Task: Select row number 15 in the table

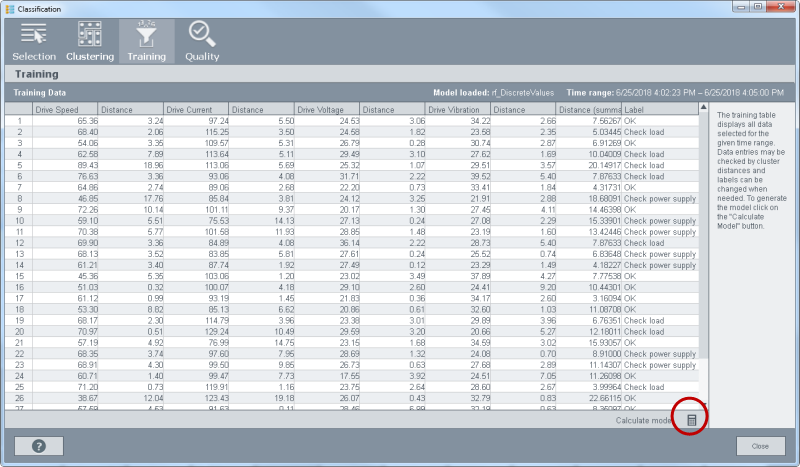Action: (19, 276)
